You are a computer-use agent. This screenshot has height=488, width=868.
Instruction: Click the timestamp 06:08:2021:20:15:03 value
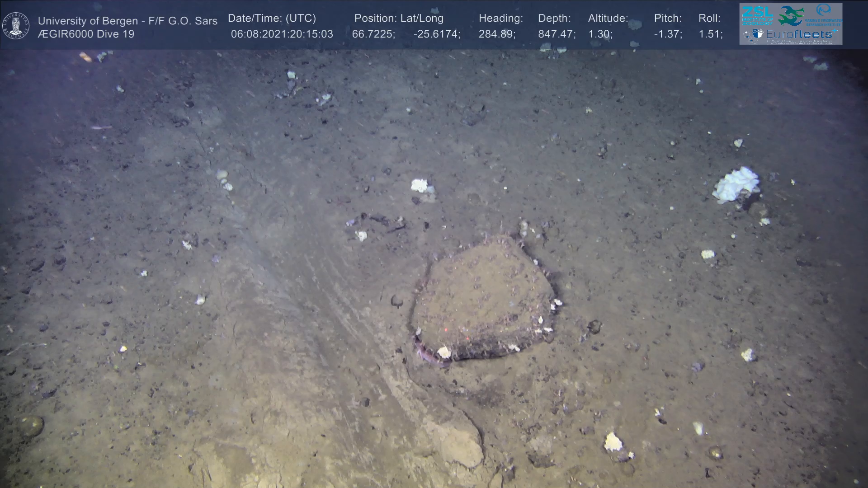tap(282, 34)
